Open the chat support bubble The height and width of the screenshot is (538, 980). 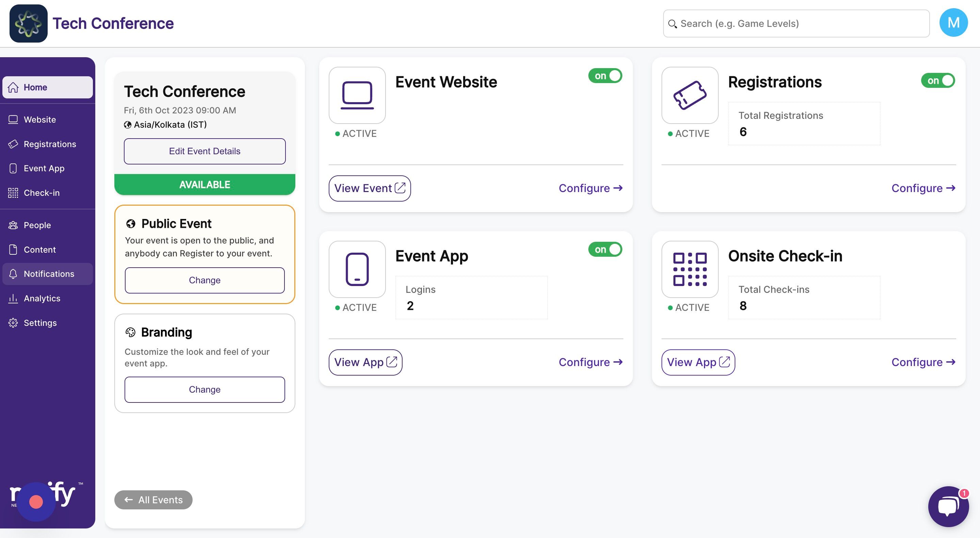click(948, 506)
